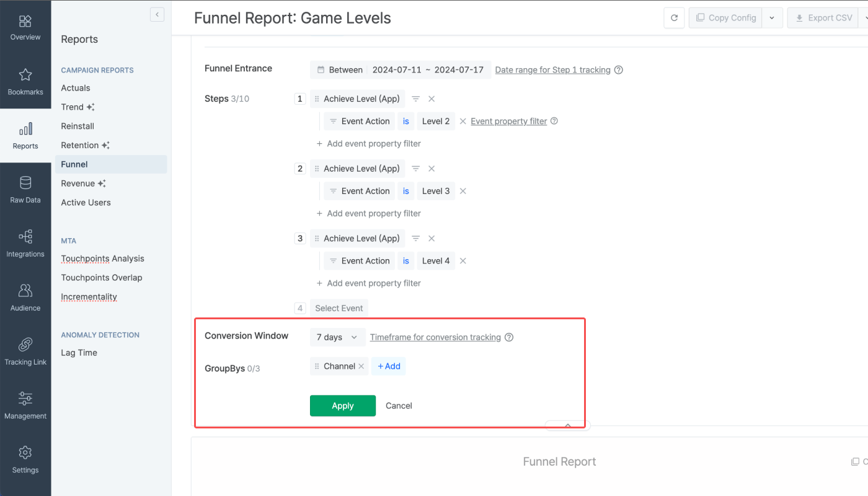This screenshot has width=868, height=496.
Task: Open the Trend report
Action: tap(77, 107)
